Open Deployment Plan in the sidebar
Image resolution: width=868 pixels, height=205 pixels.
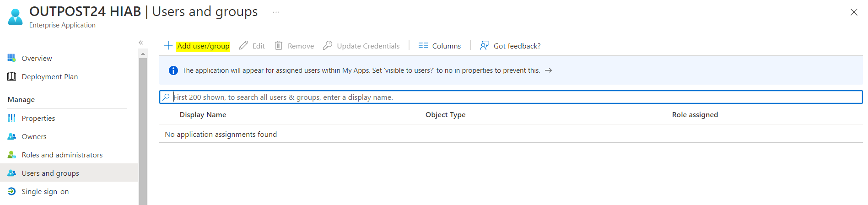point(49,76)
